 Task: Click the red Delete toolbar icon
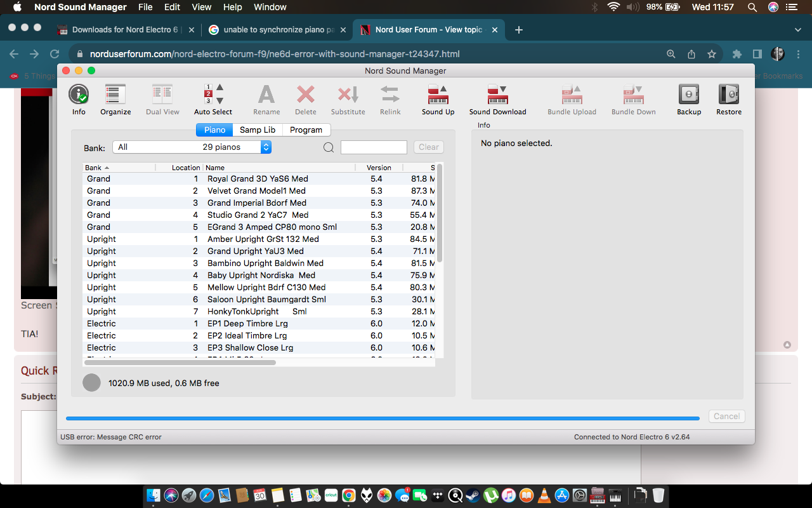coord(306,95)
